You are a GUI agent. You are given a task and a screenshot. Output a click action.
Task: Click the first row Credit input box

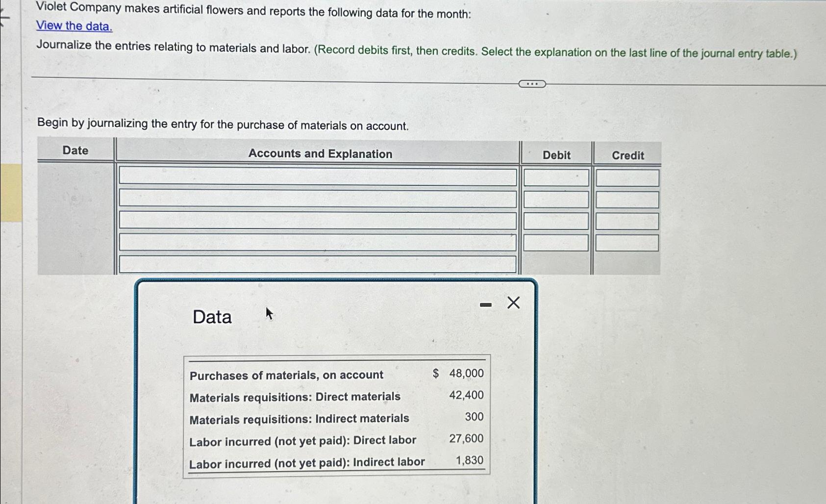point(627,178)
